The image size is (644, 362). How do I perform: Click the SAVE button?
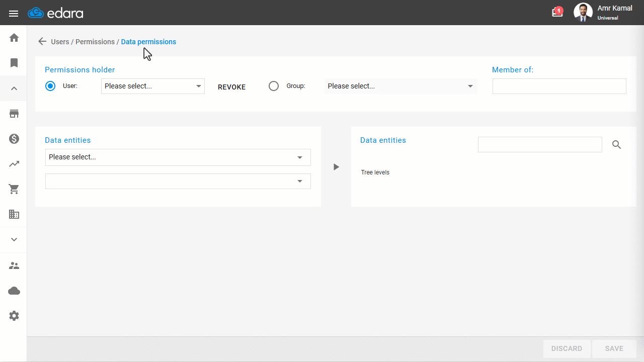[x=614, y=348]
